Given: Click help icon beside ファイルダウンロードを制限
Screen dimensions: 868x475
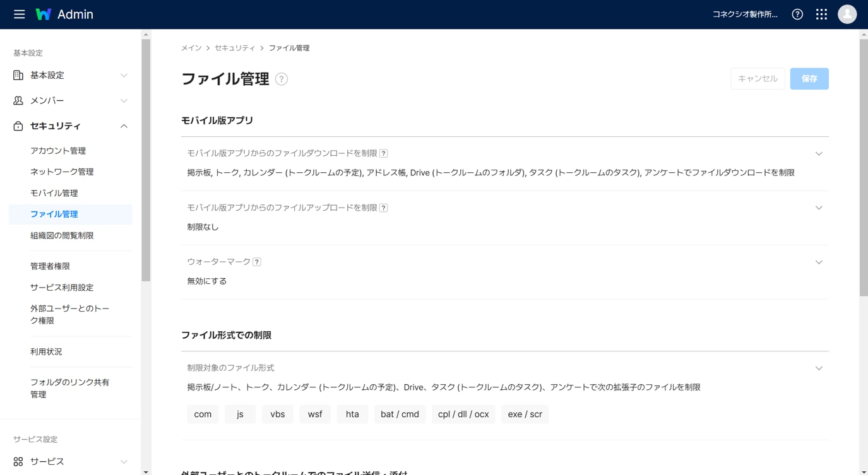Looking at the screenshot, I should coord(383,153).
